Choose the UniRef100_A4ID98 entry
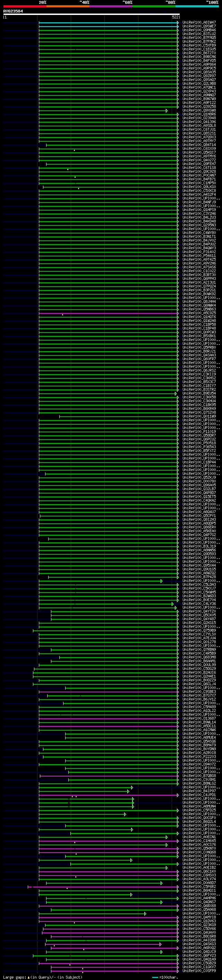This screenshot has height=980, width=222. [x=199, y=940]
